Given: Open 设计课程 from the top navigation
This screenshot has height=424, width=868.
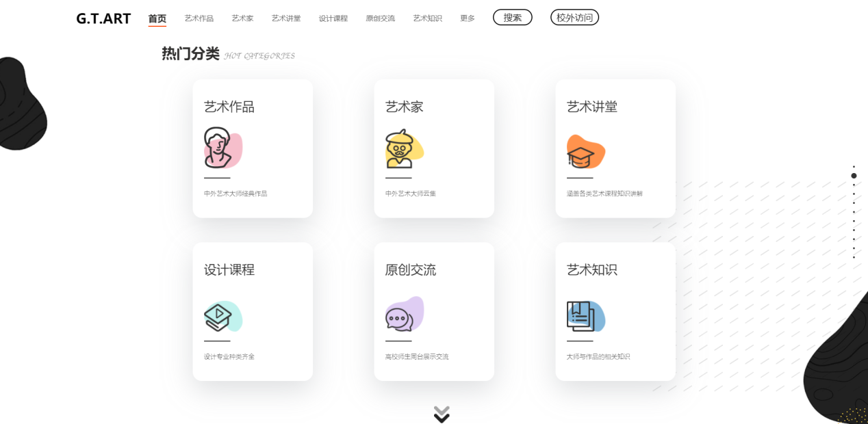Looking at the screenshot, I should point(333,18).
